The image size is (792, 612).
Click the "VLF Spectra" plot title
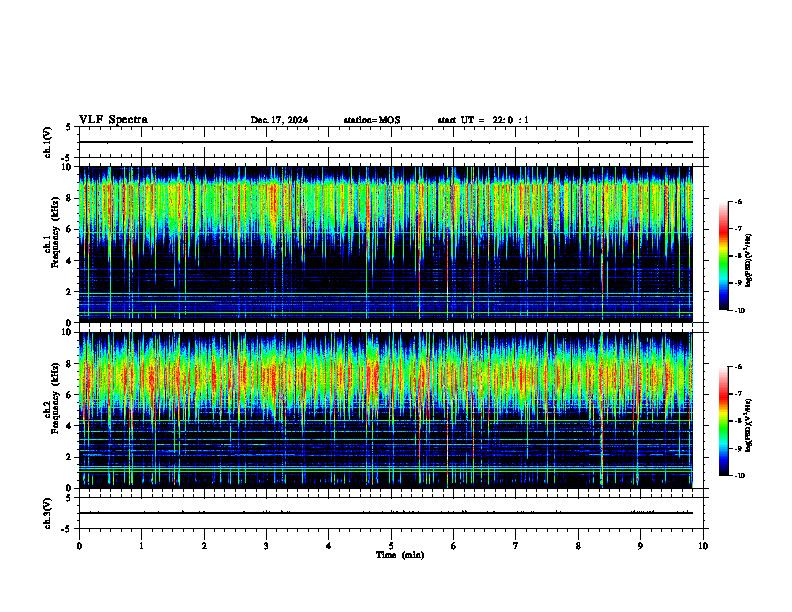113,120
